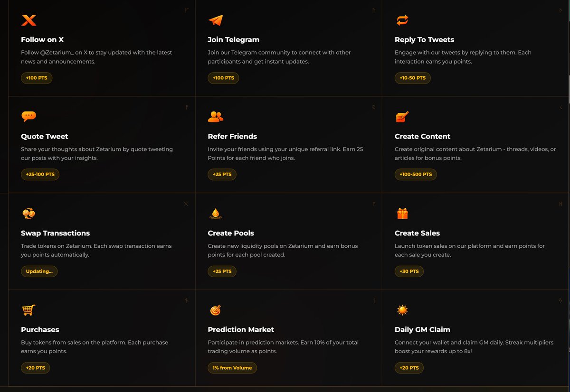
Task: Click the +100-500 PTS badge
Action: click(x=416, y=174)
